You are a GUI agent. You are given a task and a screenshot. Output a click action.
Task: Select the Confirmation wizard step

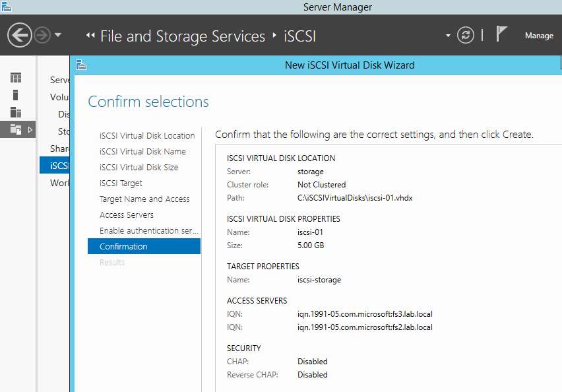pos(123,246)
